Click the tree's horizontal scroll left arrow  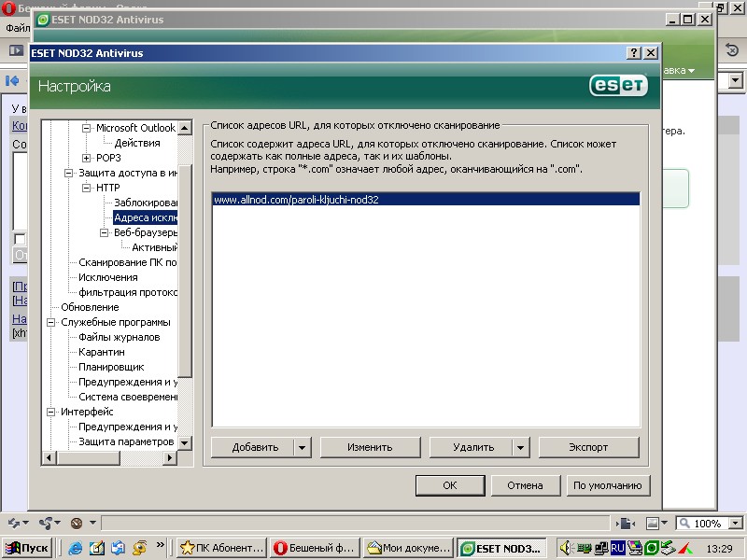49,457
